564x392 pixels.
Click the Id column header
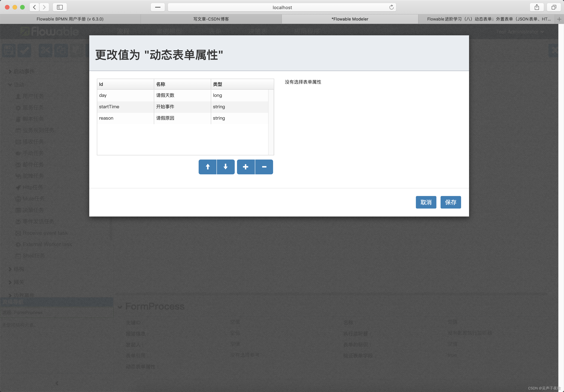pos(125,84)
